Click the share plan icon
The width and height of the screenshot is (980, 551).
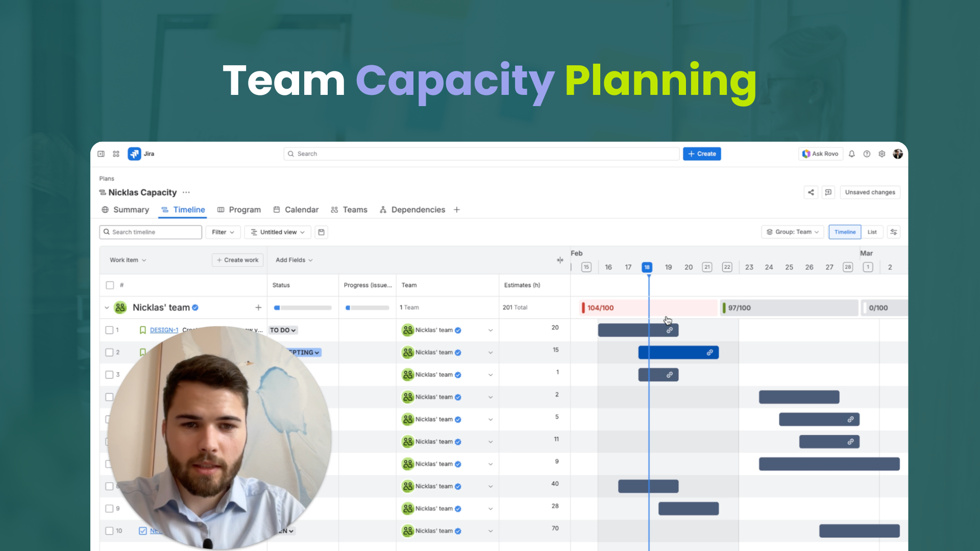click(x=811, y=192)
